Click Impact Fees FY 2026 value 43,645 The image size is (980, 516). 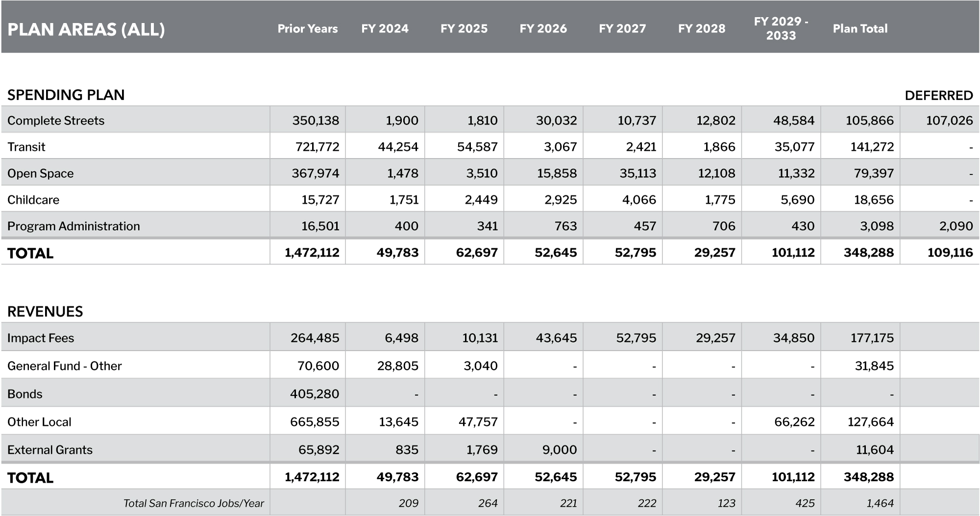click(556, 338)
